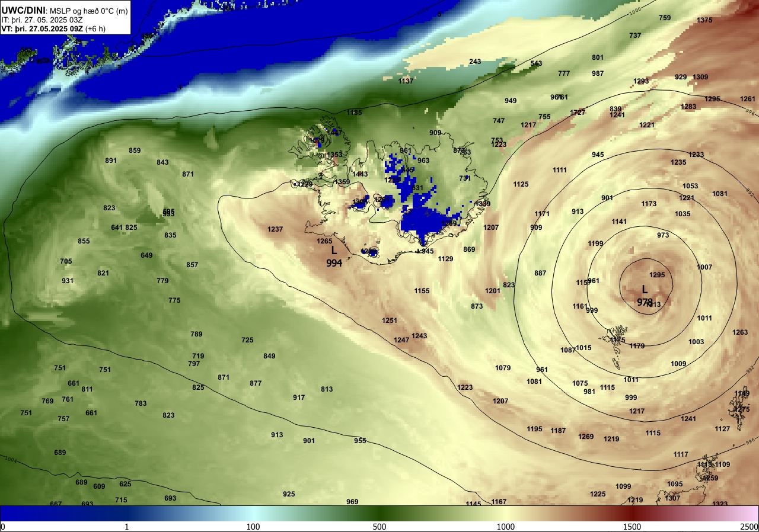
Task: Click the 500 label on the color scale
Action: pyautogui.click(x=379, y=527)
